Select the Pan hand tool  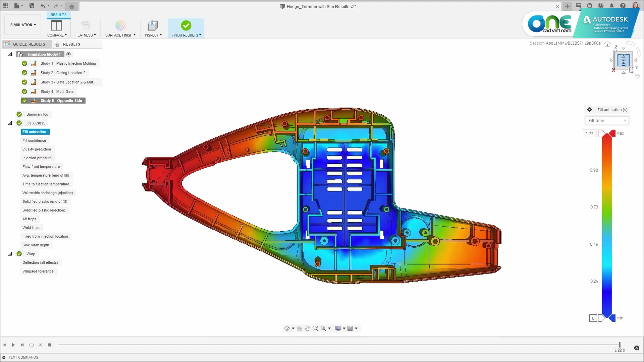[x=307, y=328]
